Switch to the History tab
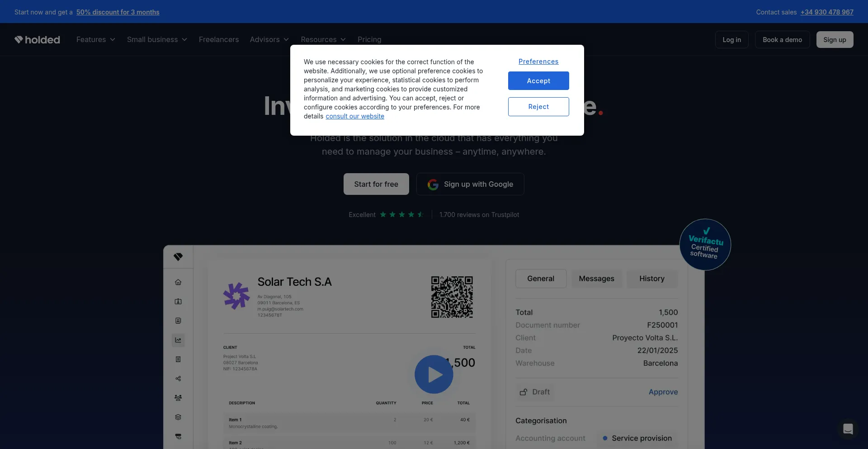This screenshot has height=449, width=868. (651, 279)
